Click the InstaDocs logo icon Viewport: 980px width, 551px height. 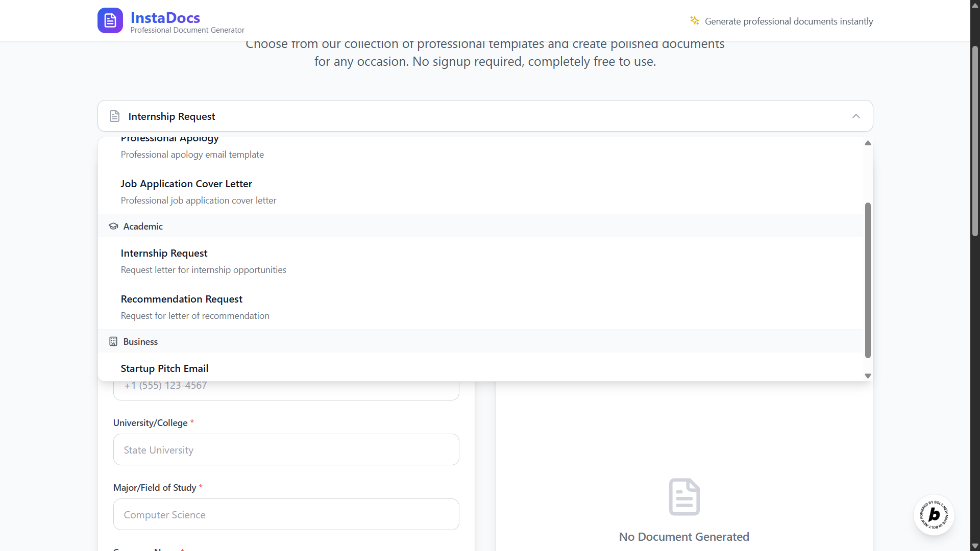pos(110,21)
